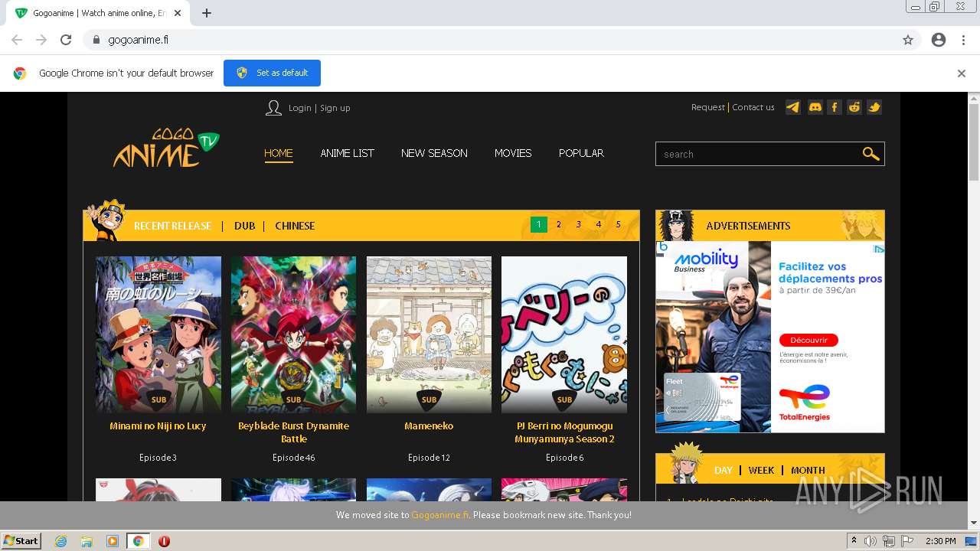View site info lock icon
980x551 pixels.
96,40
